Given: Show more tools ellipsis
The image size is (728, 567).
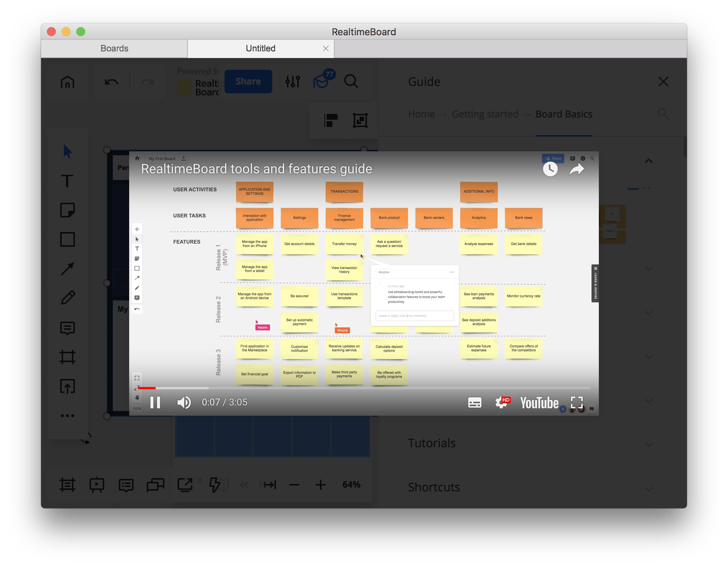Looking at the screenshot, I should point(68,416).
